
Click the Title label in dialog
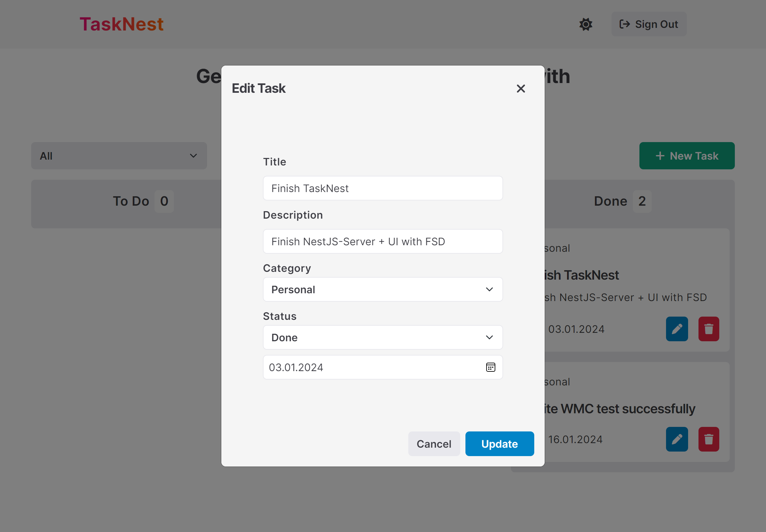pos(275,162)
